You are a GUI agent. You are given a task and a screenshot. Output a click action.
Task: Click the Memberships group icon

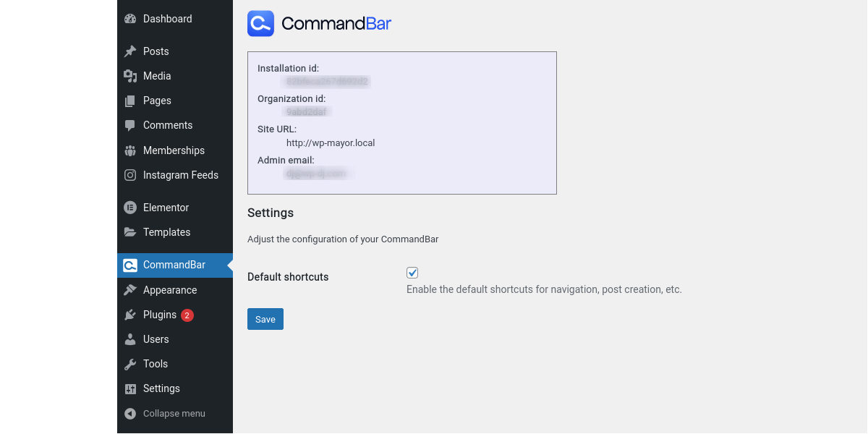[x=130, y=150]
